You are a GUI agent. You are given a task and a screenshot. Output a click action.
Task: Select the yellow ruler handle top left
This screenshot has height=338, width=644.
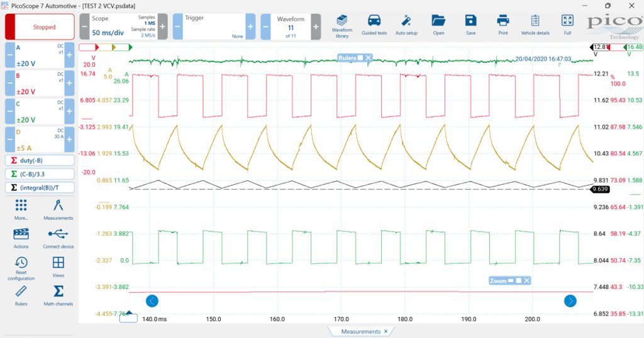(x=106, y=48)
